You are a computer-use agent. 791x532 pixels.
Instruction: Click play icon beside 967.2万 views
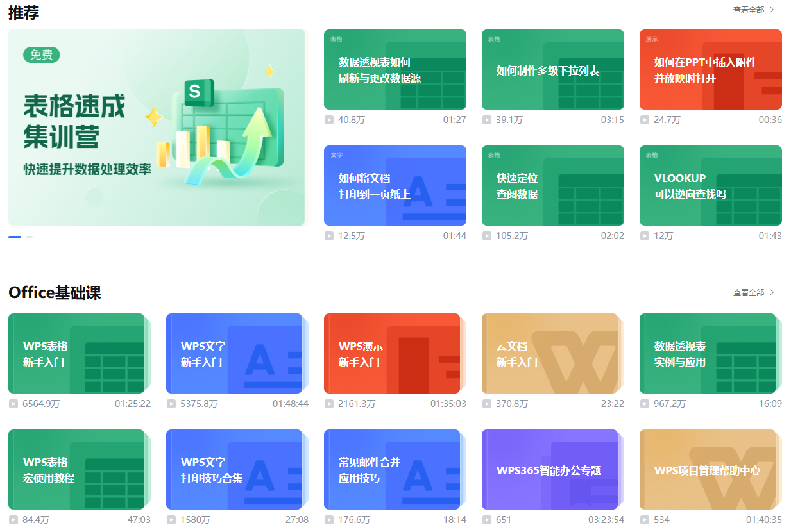point(645,404)
